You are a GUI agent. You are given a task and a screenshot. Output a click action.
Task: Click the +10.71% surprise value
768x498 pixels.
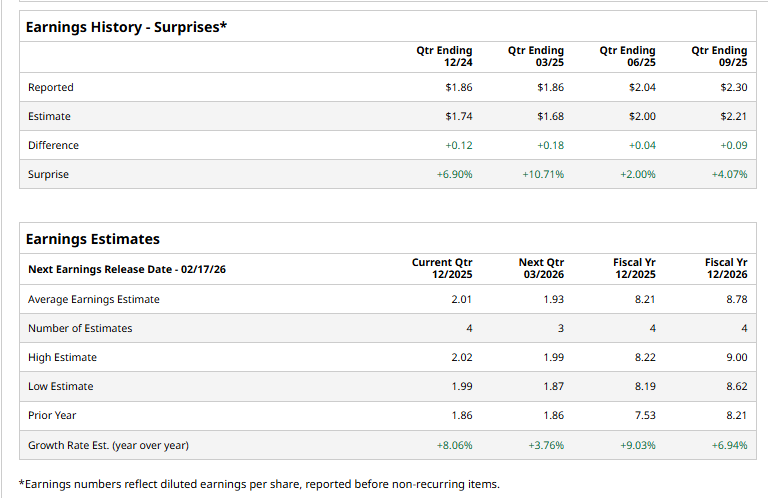click(543, 174)
